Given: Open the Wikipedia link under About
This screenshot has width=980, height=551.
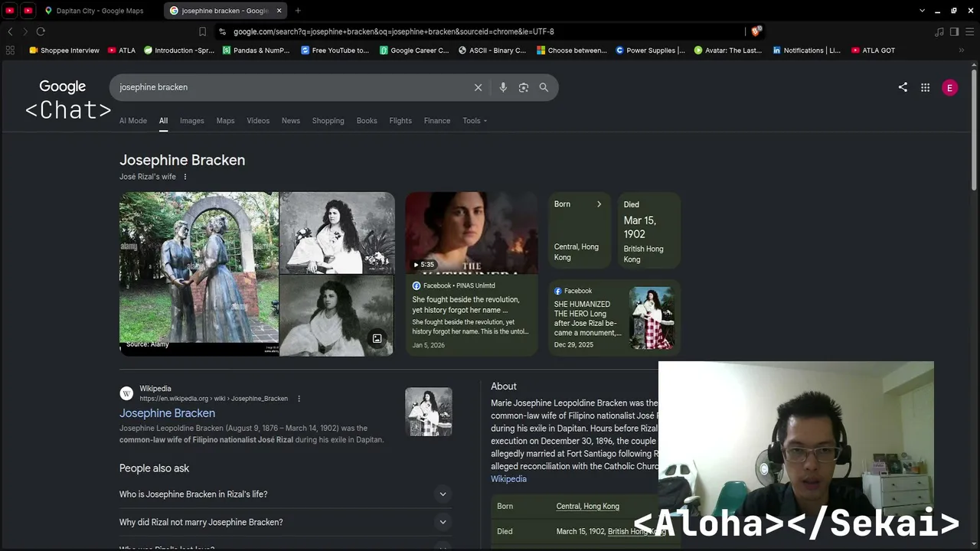Looking at the screenshot, I should click(x=508, y=479).
